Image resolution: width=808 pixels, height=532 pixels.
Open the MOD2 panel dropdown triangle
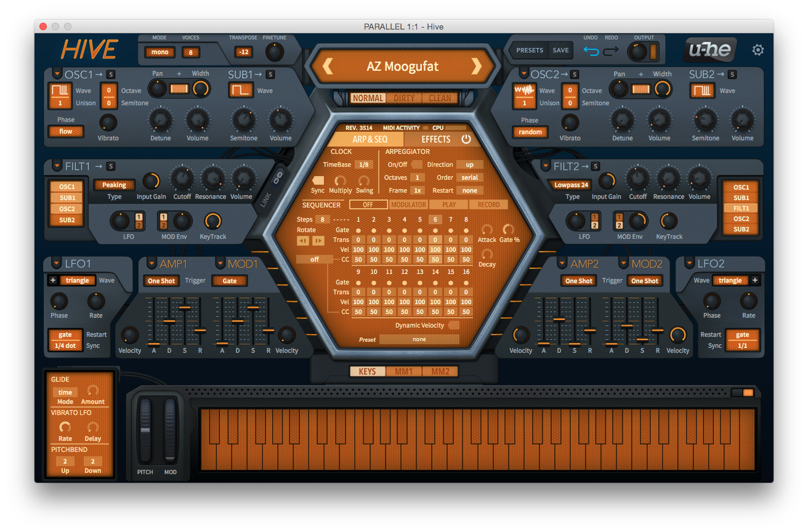point(623,264)
